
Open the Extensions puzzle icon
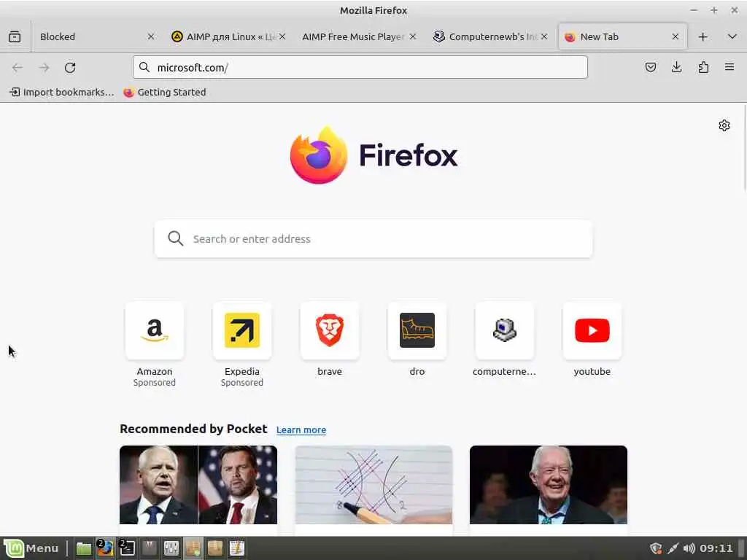703,67
